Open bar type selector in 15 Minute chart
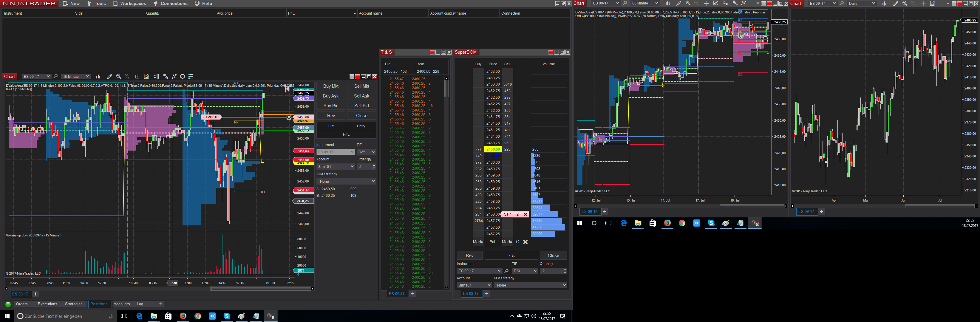Viewport: 980px width, 322px height. pos(98,76)
